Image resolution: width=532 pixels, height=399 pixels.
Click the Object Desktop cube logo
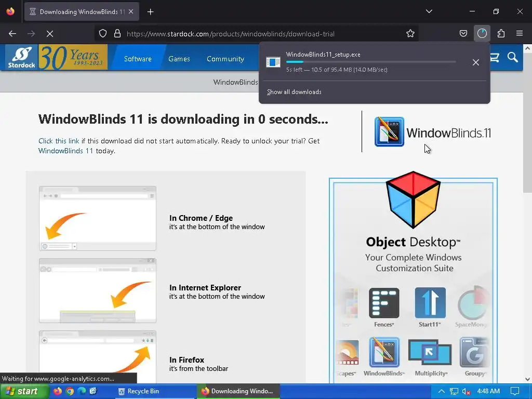pos(413,200)
